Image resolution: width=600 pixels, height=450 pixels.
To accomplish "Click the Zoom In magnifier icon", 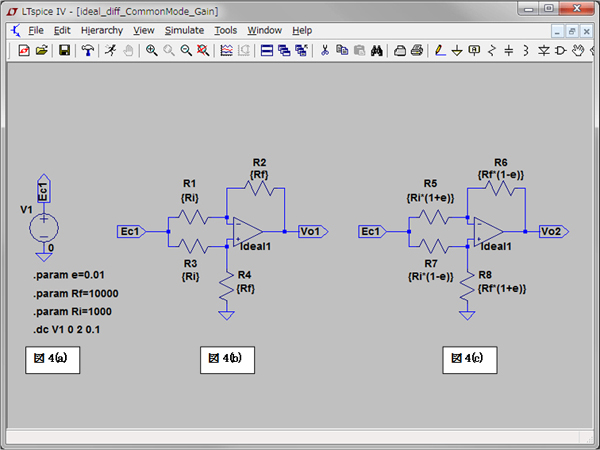I will tap(151, 50).
